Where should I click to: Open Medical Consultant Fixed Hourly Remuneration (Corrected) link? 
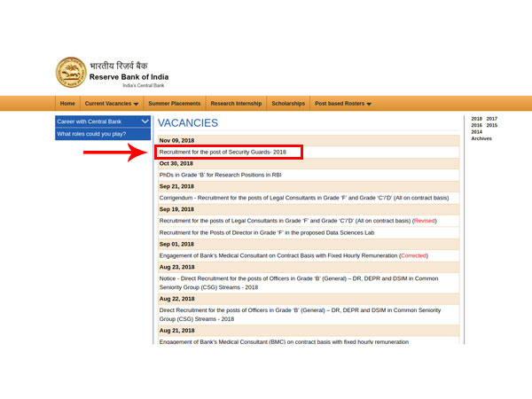pos(293,256)
